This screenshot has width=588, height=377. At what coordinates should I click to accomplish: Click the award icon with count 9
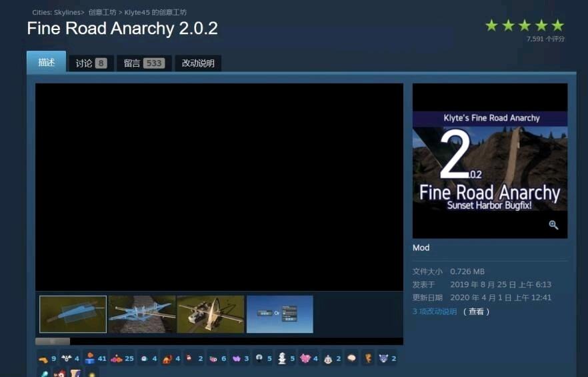[47, 358]
